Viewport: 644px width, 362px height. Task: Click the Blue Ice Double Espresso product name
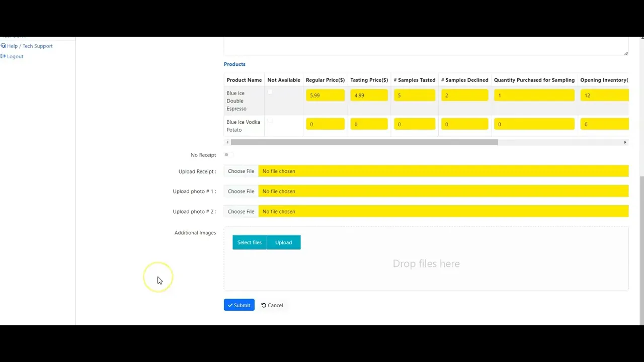point(236,101)
